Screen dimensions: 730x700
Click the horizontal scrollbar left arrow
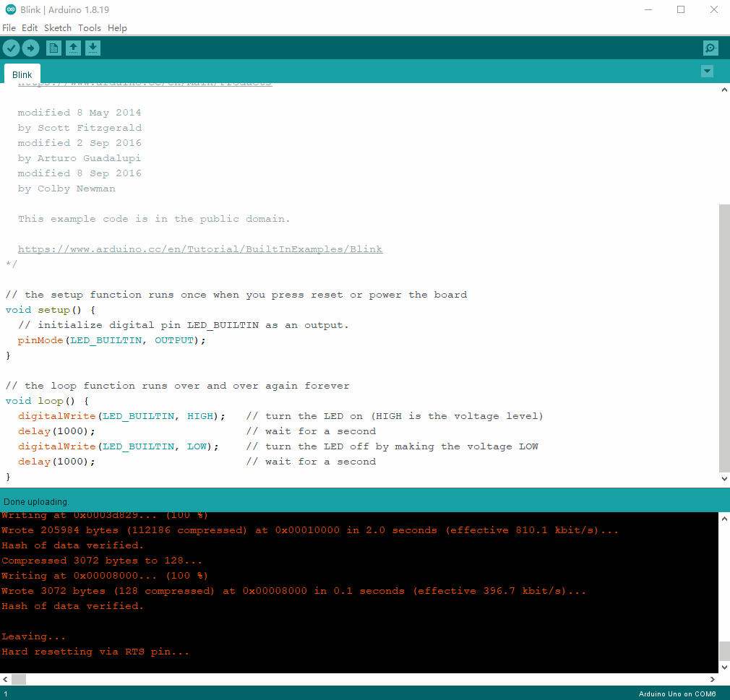coord(5,680)
